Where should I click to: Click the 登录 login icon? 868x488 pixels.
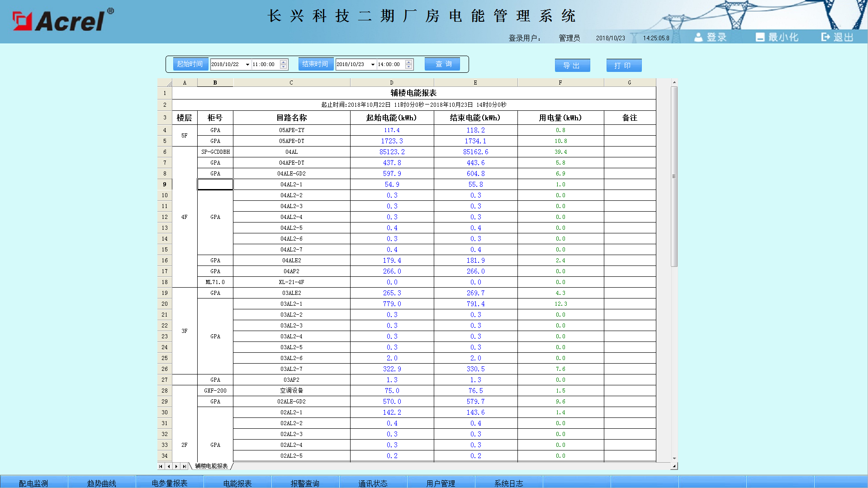699,37
